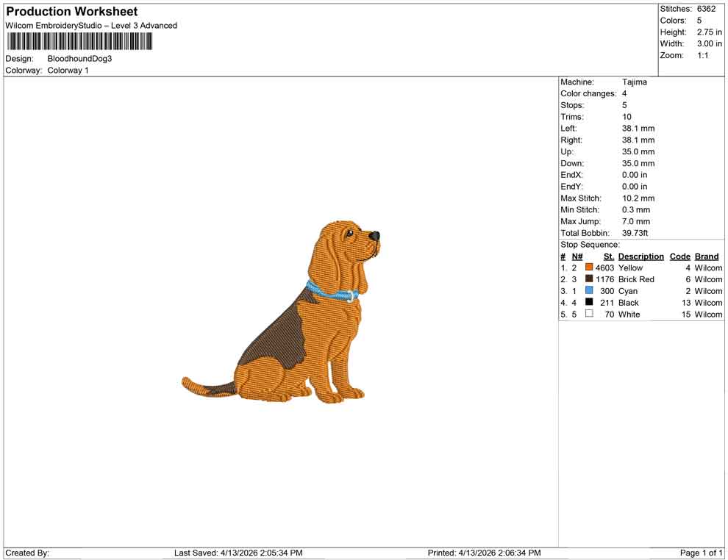The height and width of the screenshot is (560, 728).
Task: Click the Brand column header
Action: [x=706, y=256]
